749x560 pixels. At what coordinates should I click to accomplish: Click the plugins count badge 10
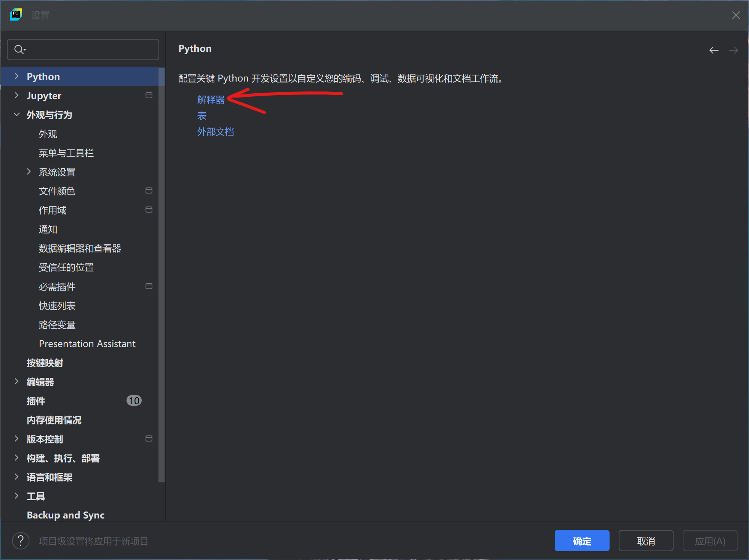point(134,400)
